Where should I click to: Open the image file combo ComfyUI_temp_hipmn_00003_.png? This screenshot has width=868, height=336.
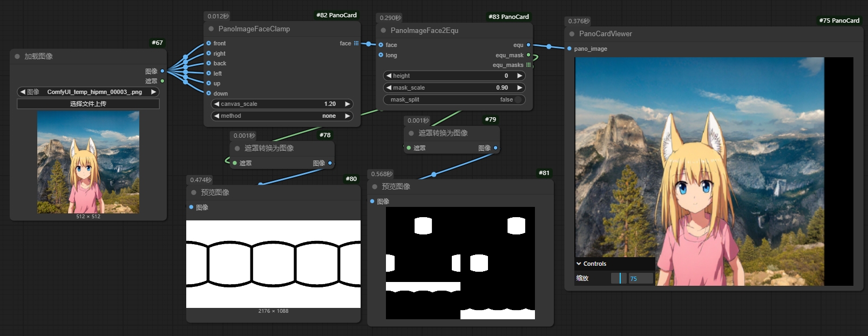[x=88, y=92]
